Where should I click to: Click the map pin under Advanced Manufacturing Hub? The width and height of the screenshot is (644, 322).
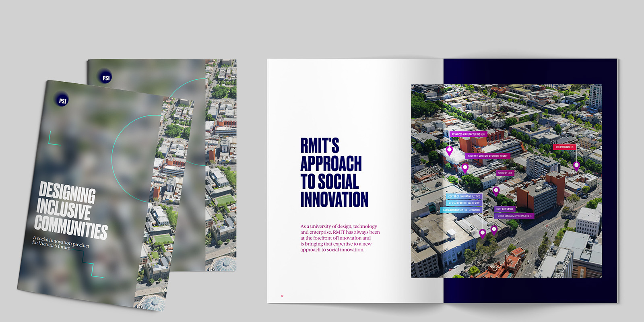click(x=450, y=151)
